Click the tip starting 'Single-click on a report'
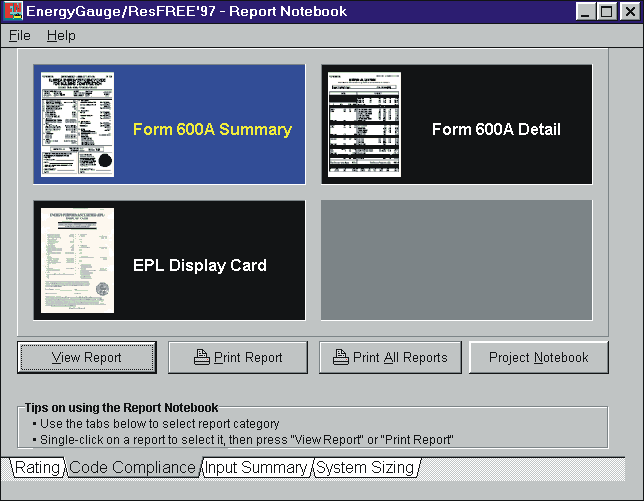The width and height of the screenshot is (644, 501). tap(246, 439)
